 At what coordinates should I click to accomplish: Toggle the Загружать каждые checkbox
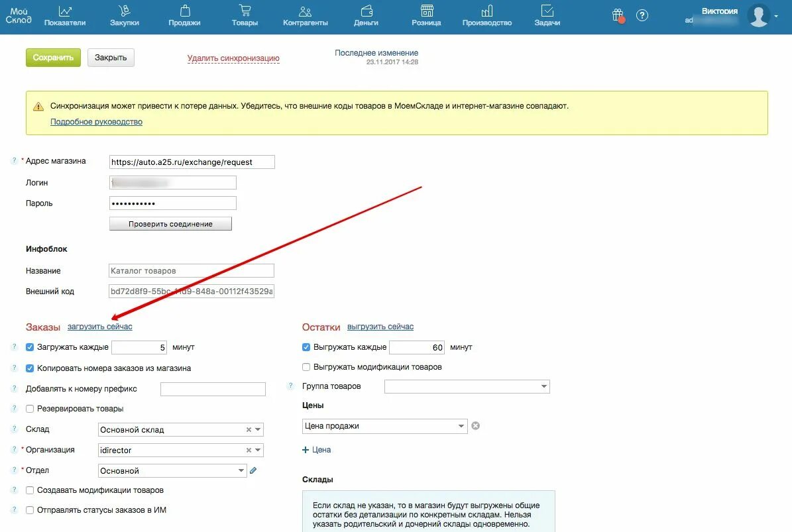click(x=30, y=347)
